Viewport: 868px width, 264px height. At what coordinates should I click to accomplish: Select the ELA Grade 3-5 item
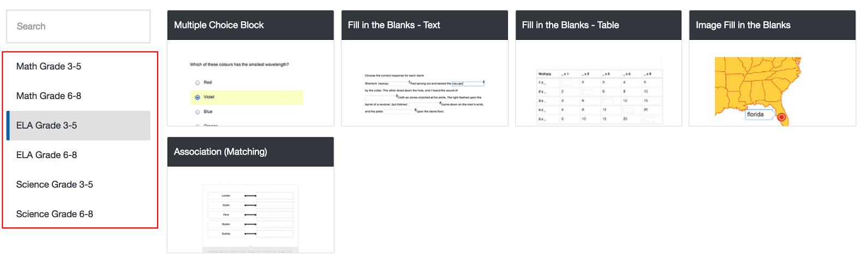click(x=78, y=125)
